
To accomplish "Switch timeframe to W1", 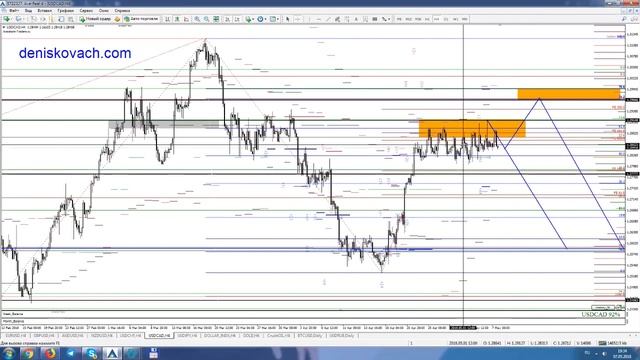I will [x=455, y=19].
